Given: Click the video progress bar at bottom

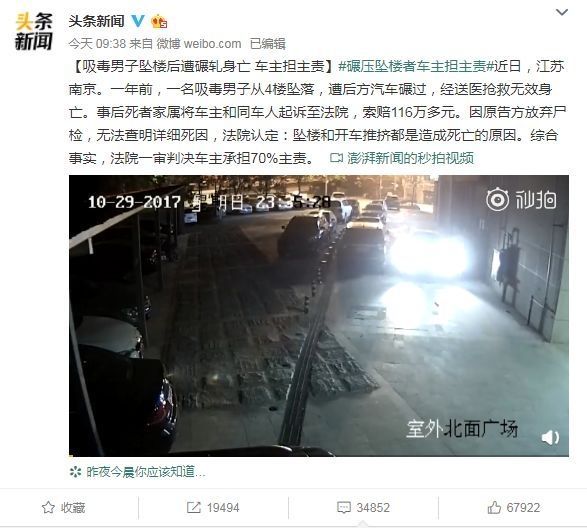Looking at the screenshot, I should click(x=319, y=455).
